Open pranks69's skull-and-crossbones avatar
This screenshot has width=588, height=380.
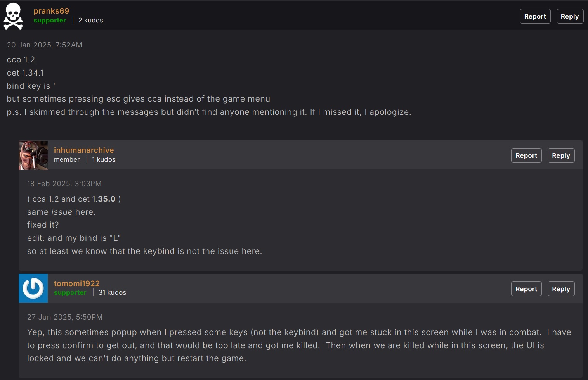(13, 16)
